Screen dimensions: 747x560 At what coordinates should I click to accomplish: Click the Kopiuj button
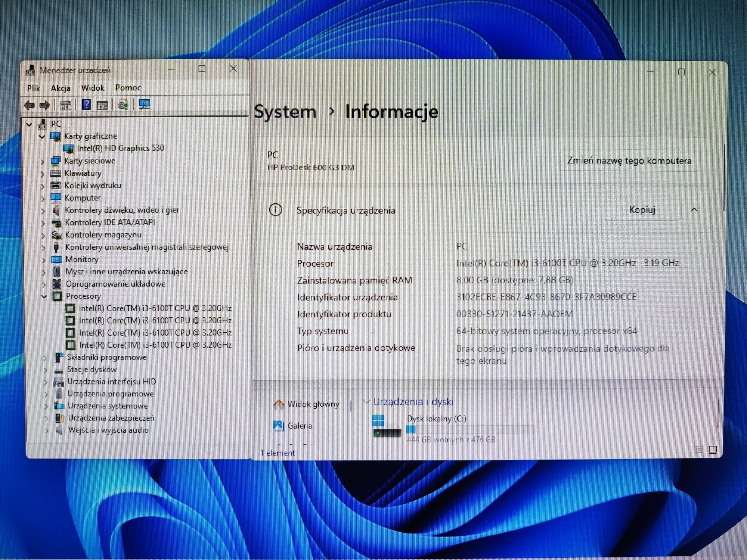(x=642, y=210)
